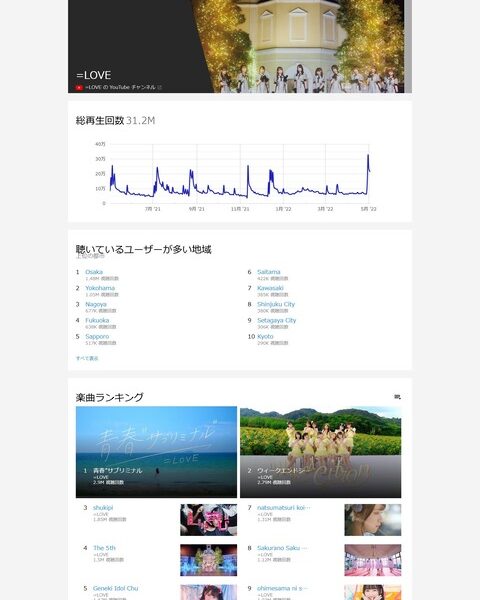The image size is (480, 600).
Task: Click the すべて表示 show-all link
Action: (87, 358)
